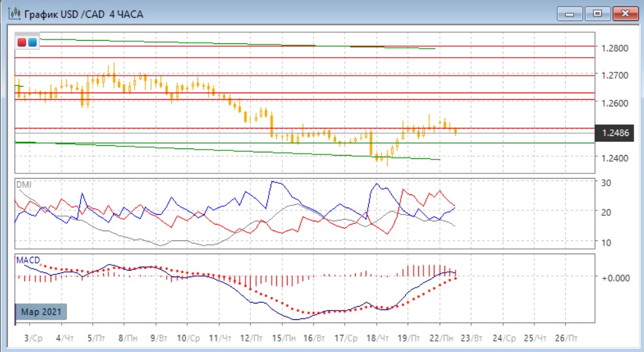The height and width of the screenshot is (352, 644).
Task: Click the 10/Ср date on time axis
Action: point(189,338)
